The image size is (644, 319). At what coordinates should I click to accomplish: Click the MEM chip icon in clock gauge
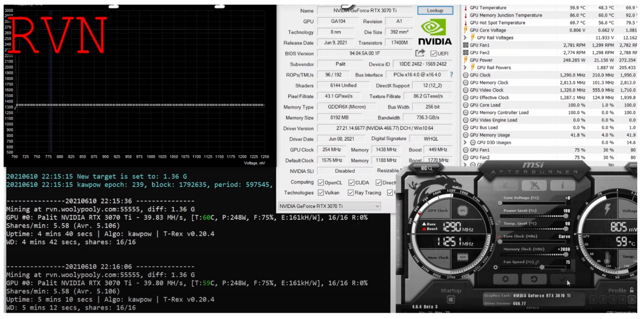tap(463, 257)
